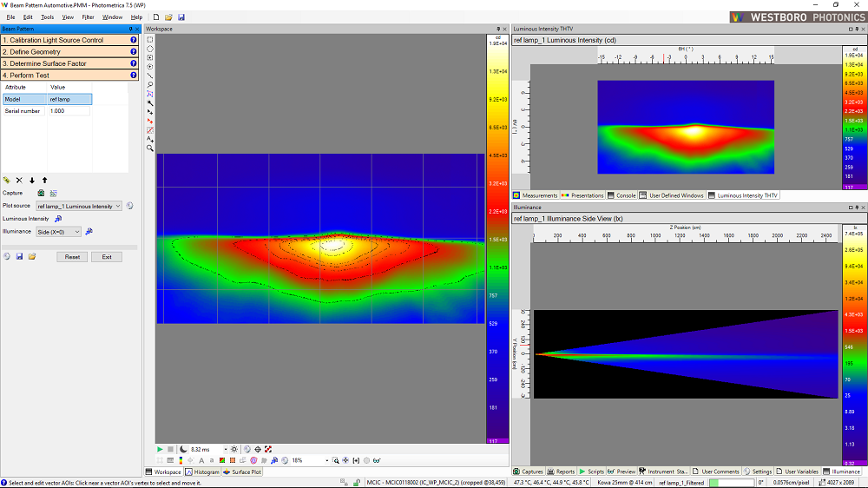Open the Edit menu

click(x=28, y=17)
